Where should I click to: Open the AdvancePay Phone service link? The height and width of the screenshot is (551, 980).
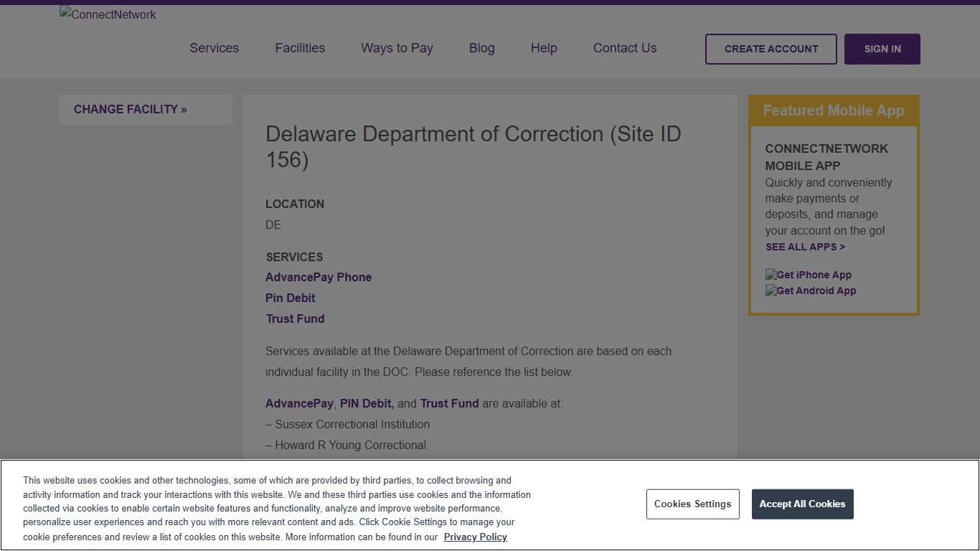tap(319, 277)
